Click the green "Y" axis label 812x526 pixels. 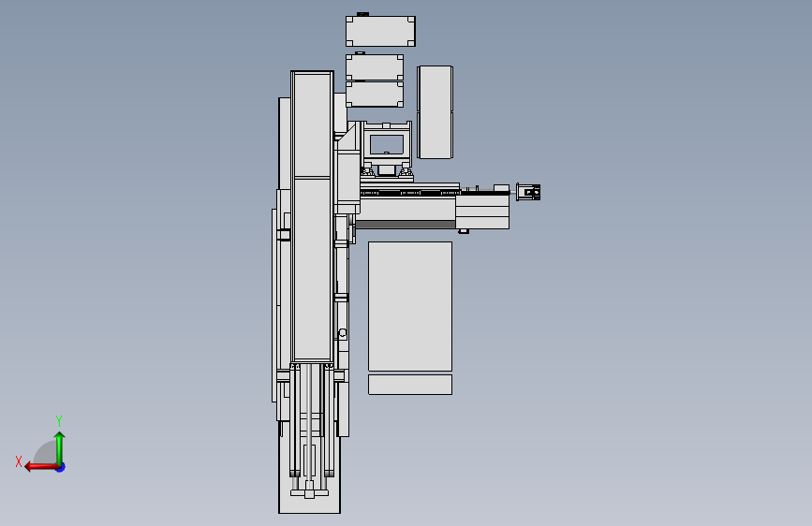(x=59, y=420)
